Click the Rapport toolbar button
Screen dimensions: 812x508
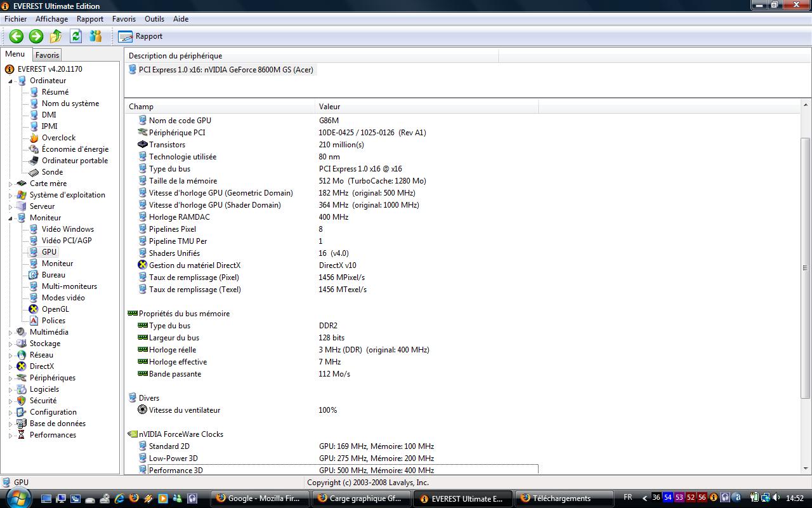[x=141, y=36]
